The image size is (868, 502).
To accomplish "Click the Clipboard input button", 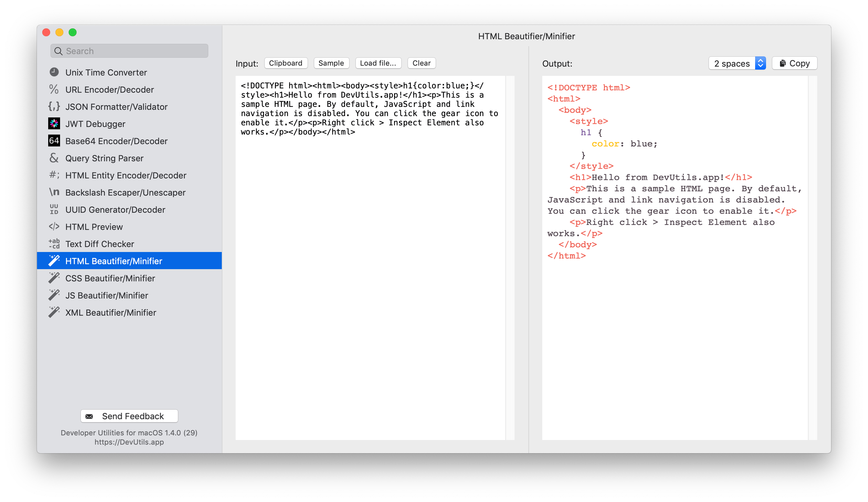I will tap(285, 63).
